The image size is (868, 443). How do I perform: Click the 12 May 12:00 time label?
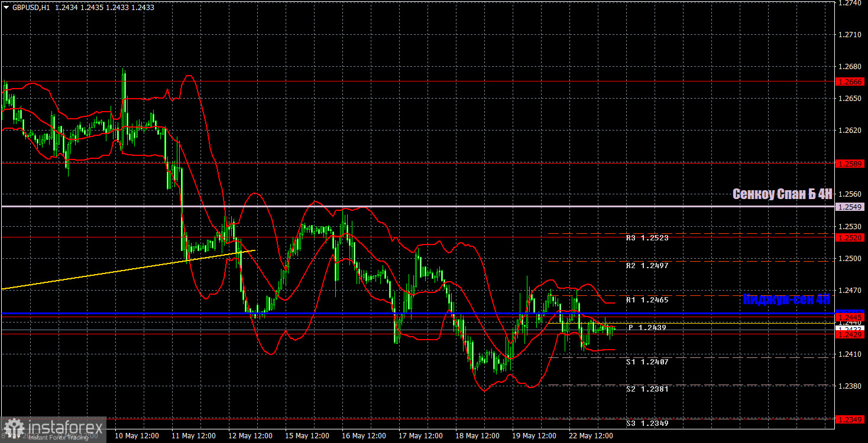coord(250,435)
